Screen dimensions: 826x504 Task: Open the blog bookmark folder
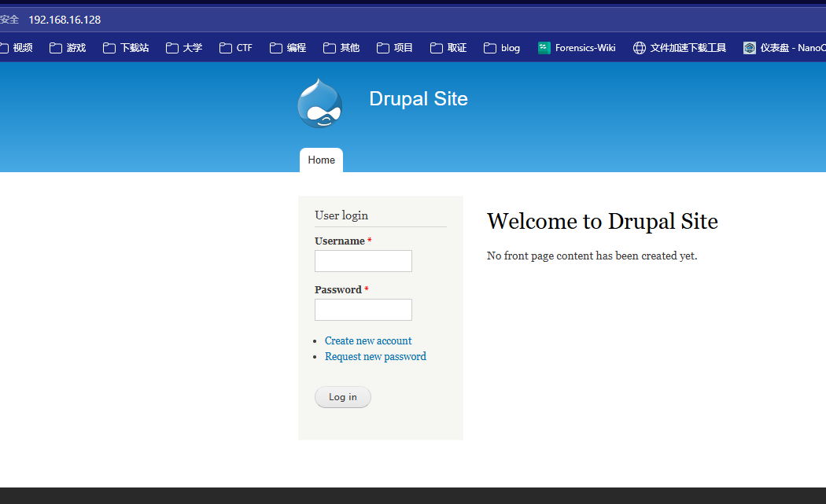coord(502,48)
